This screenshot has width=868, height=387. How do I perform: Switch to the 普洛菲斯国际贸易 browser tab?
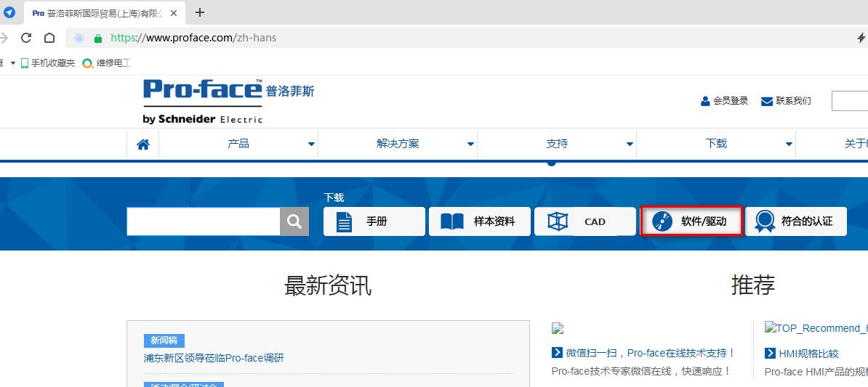105,13
